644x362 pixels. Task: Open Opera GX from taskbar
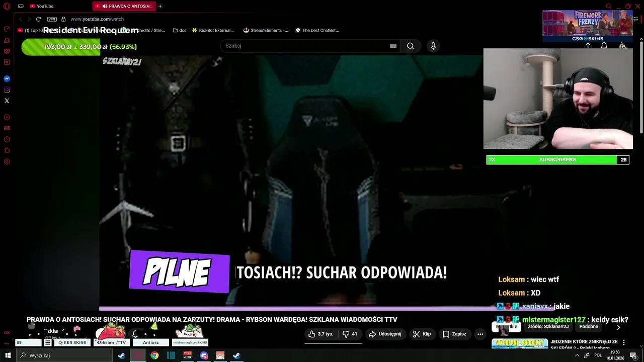pos(138,355)
